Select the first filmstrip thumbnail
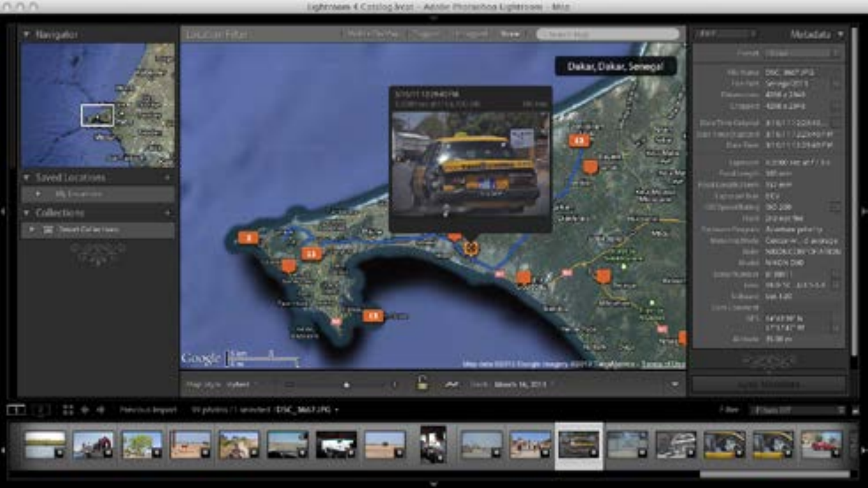This screenshot has width=868, height=488. click(45, 445)
